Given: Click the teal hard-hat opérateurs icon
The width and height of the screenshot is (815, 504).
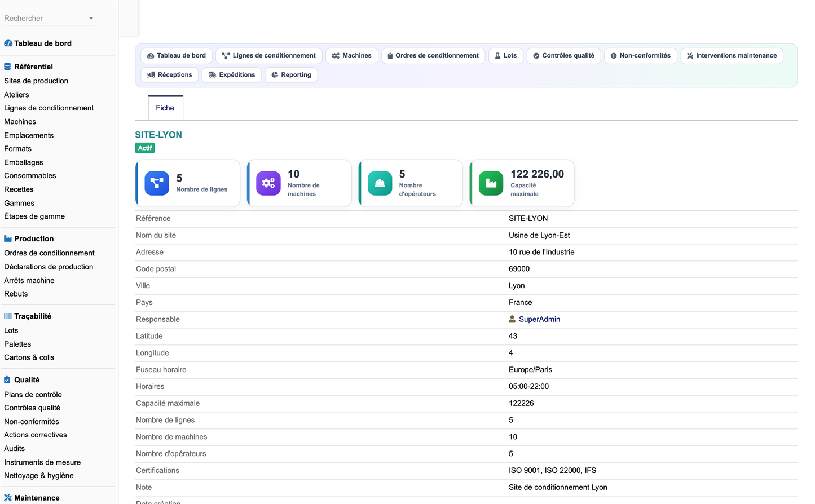Looking at the screenshot, I should [x=380, y=183].
